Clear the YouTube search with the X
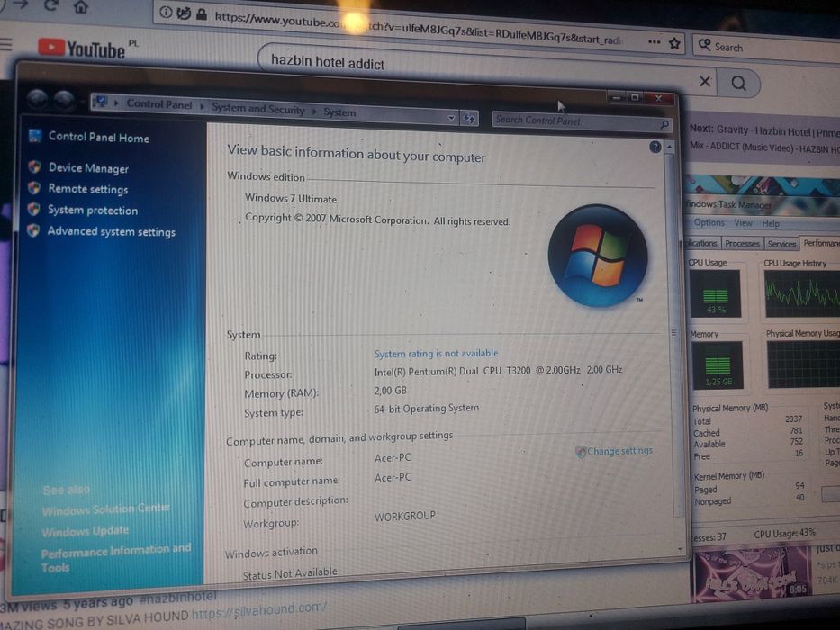The height and width of the screenshot is (630, 840). point(705,81)
